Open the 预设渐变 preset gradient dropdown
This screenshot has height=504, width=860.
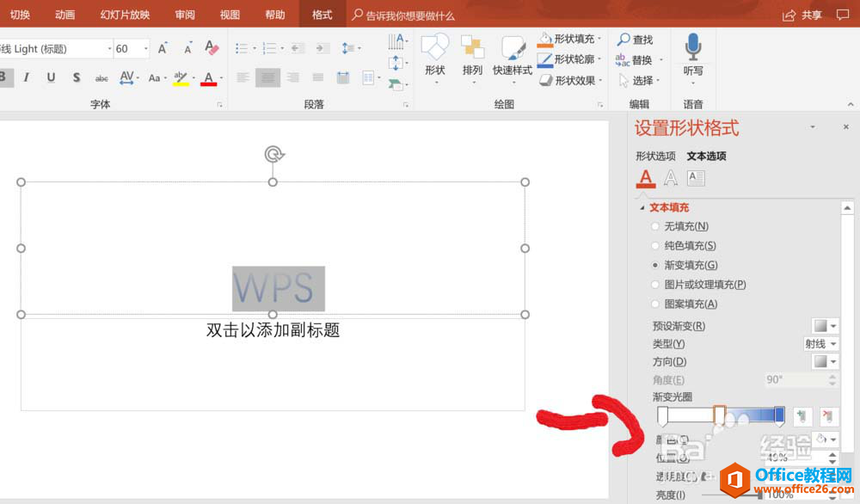pyautogui.click(x=826, y=326)
